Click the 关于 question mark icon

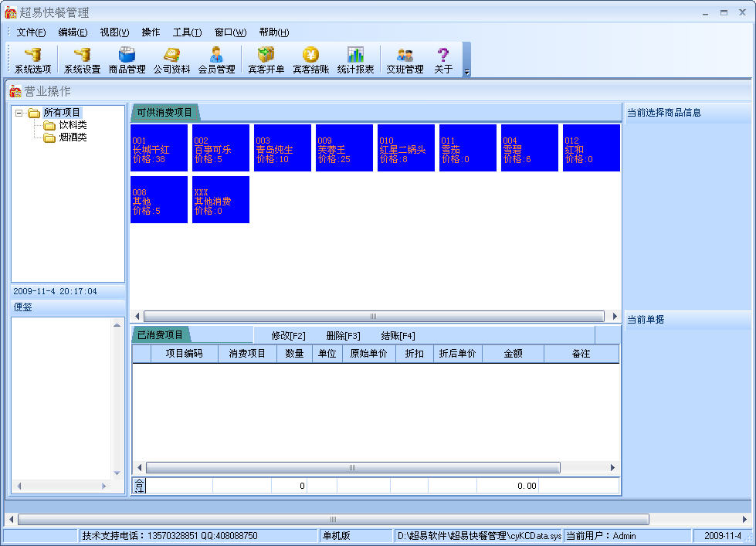pos(443,59)
